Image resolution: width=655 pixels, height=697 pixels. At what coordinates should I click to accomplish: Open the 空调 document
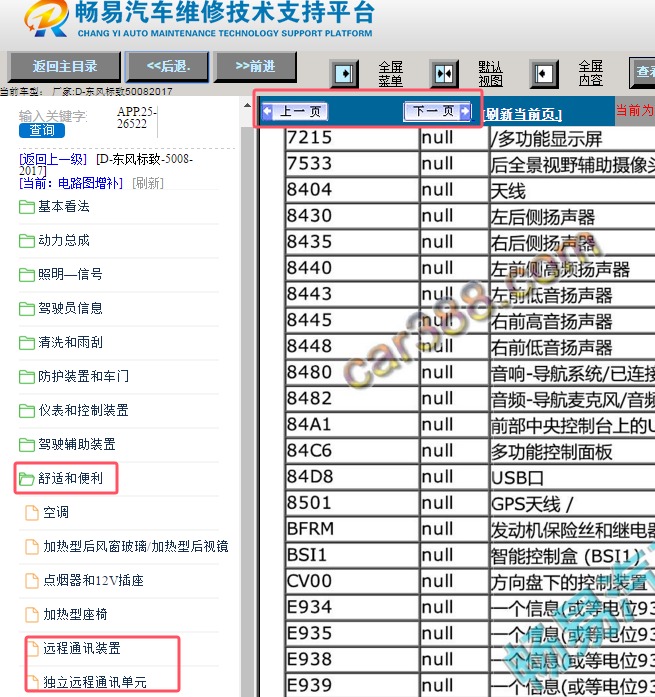coord(47,513)
